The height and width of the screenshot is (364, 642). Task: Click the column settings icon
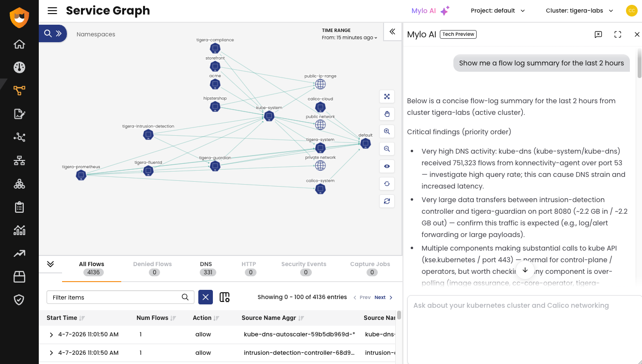[x=225, y=297]
